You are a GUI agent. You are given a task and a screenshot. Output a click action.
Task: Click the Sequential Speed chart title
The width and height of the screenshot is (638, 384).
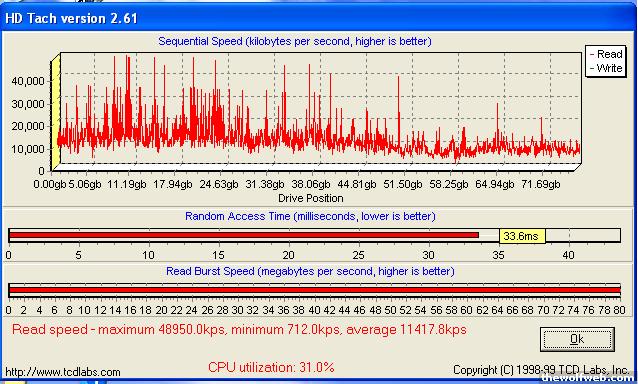(295, 41)
